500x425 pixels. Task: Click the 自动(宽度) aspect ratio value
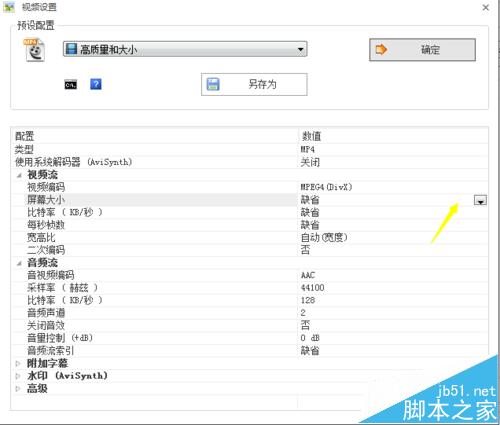[x=324, y=237]
